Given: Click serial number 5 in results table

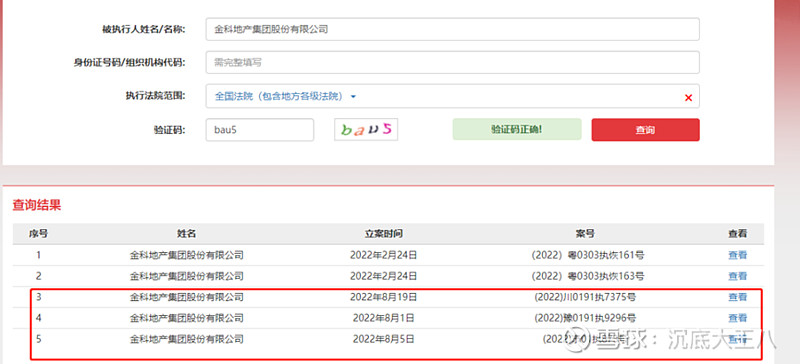Looking at the screenshot, I should coord(38,339).
